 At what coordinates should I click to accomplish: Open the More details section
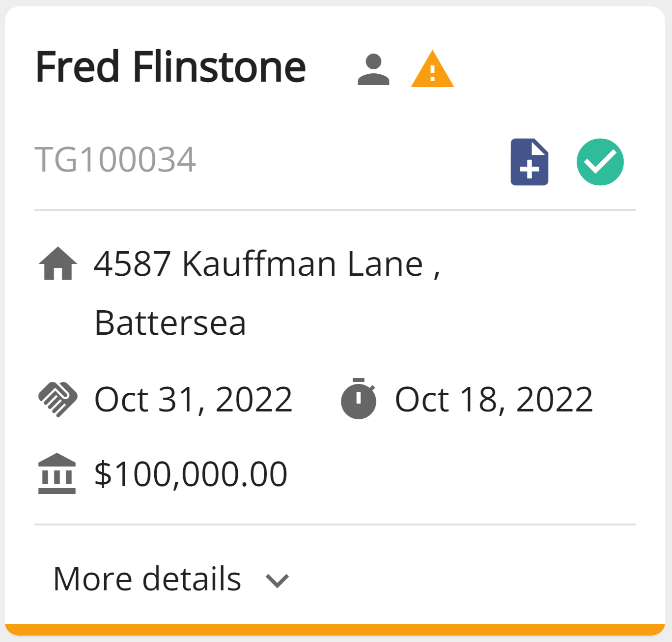(x=171, y=579)
